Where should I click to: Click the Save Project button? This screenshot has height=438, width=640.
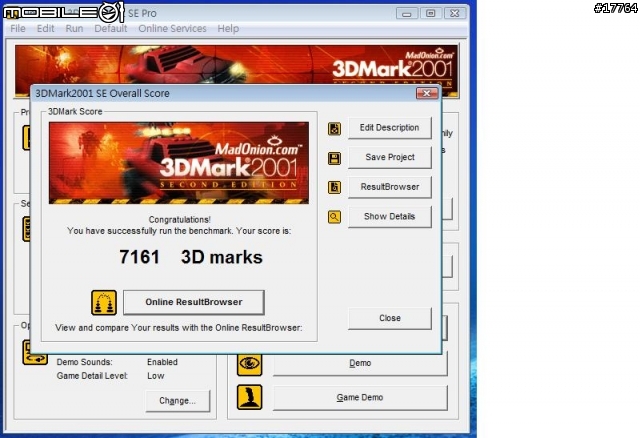(389, 157)
